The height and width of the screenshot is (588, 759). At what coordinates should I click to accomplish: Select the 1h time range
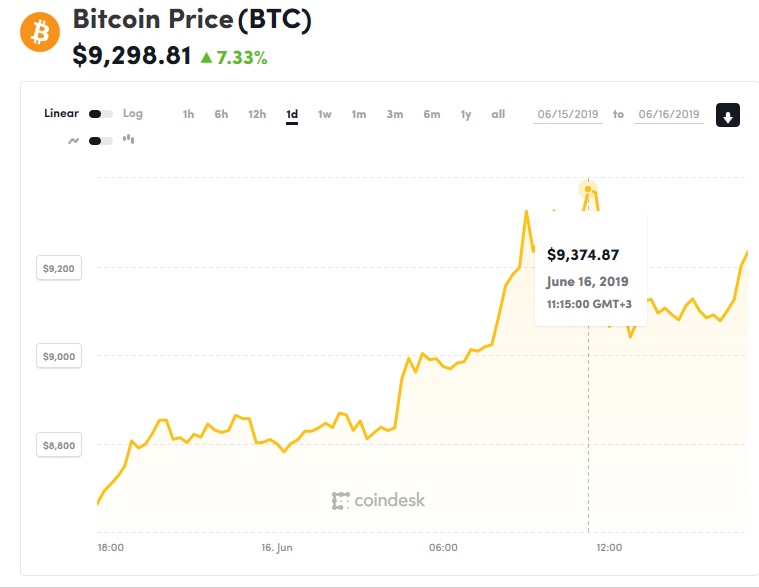click(188, 114)
